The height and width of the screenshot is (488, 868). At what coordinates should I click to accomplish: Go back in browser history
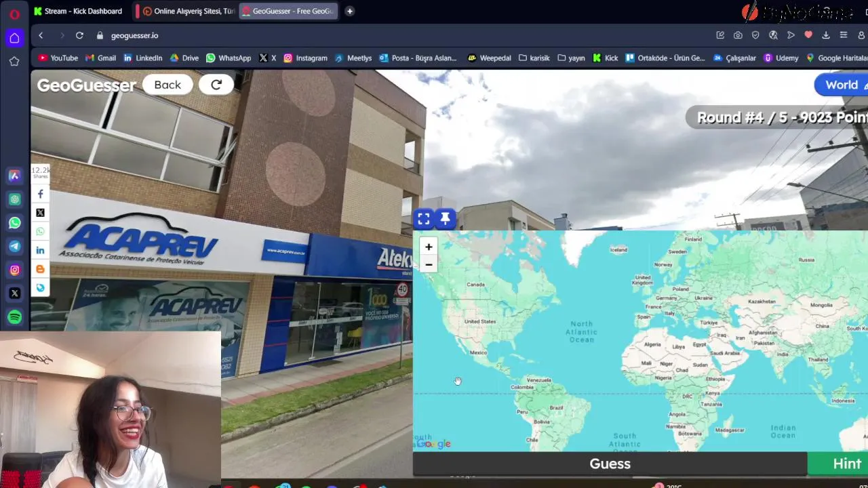point(41,35)
